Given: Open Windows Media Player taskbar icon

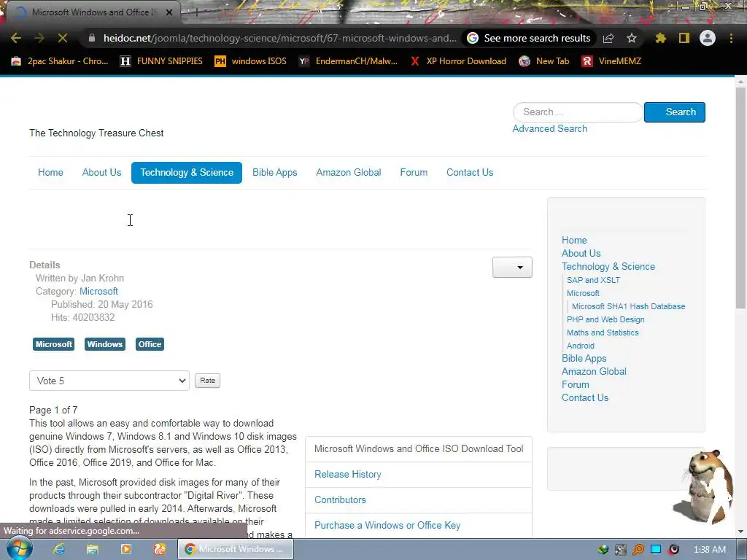Looking at the screenshot, I should click(x=125, y=549).
